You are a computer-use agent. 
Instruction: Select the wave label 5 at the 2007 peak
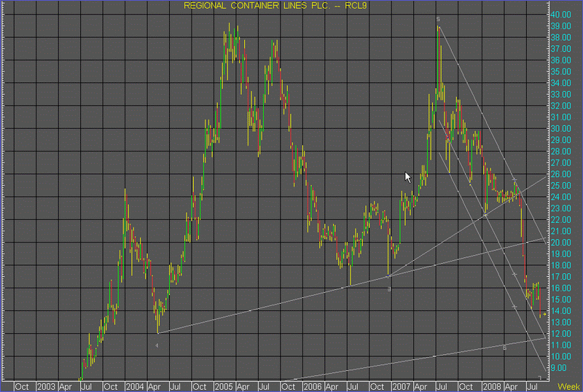pyautogui.click(x=438, y=19)
